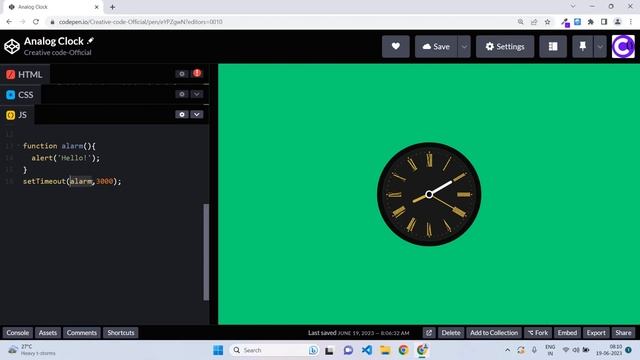
Task: Click 'alarm' in the setTimeout line
Action: pyautogui.click(x=81, y=181)
